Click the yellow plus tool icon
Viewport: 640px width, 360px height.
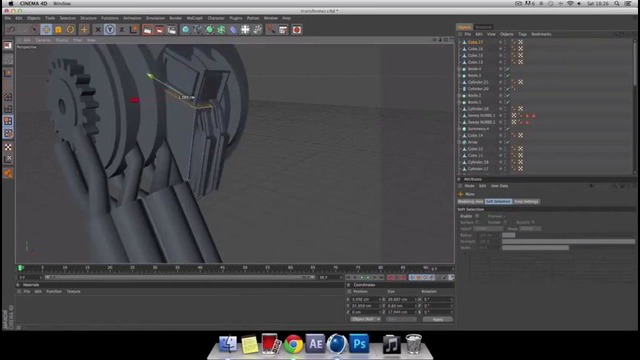pos(84,29)
